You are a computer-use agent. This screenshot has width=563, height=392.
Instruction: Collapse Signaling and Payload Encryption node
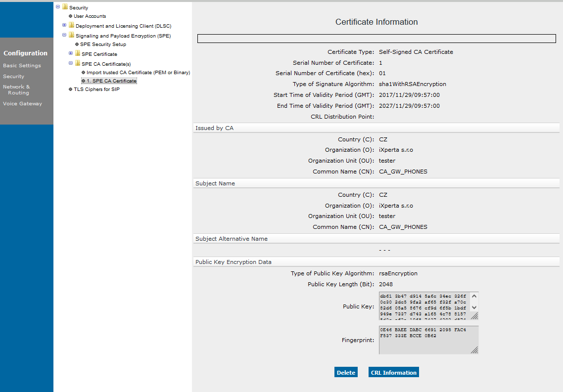64,35
